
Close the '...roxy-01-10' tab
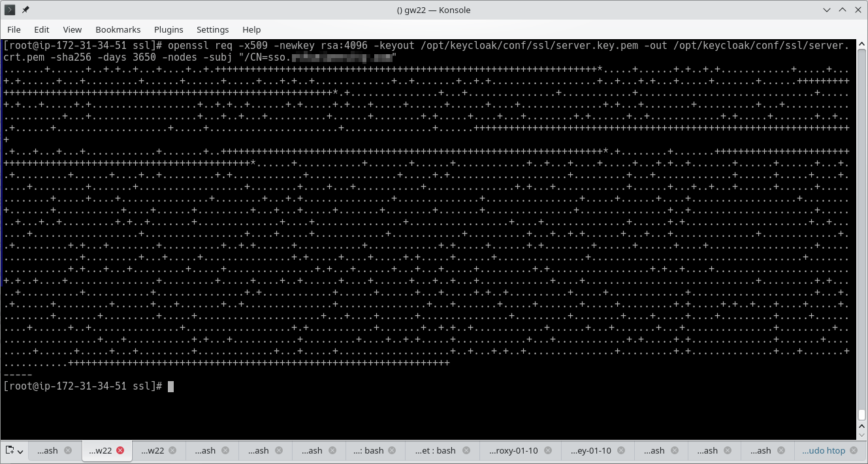(548, 450)
